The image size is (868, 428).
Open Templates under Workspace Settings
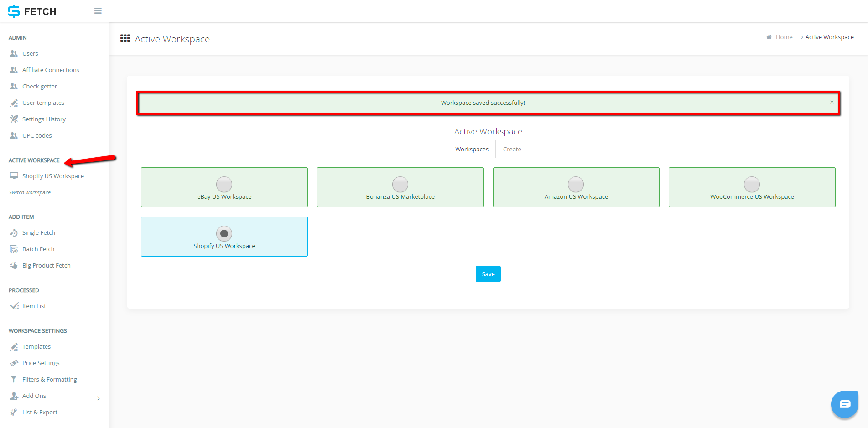click(36, 346)
